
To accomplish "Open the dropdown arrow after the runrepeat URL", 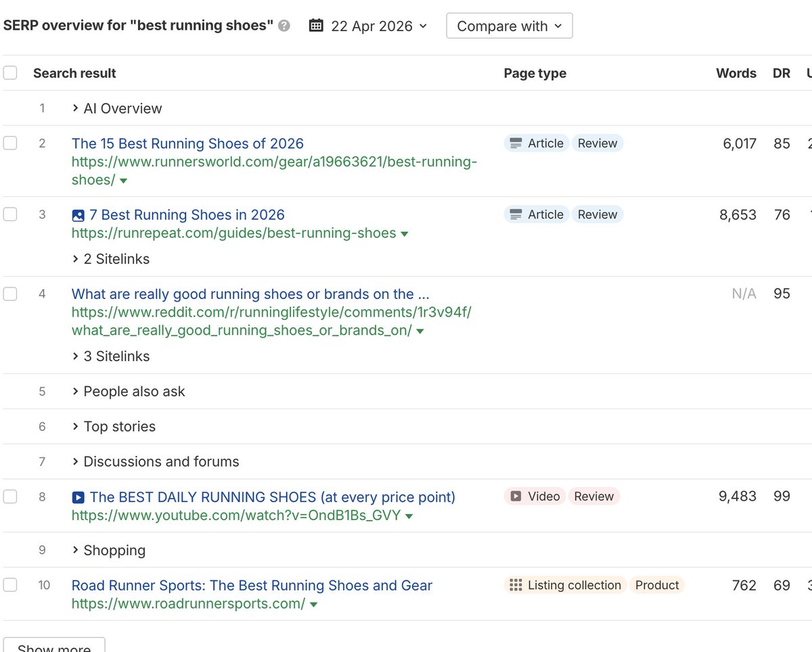I will click(x=405, y=234).
